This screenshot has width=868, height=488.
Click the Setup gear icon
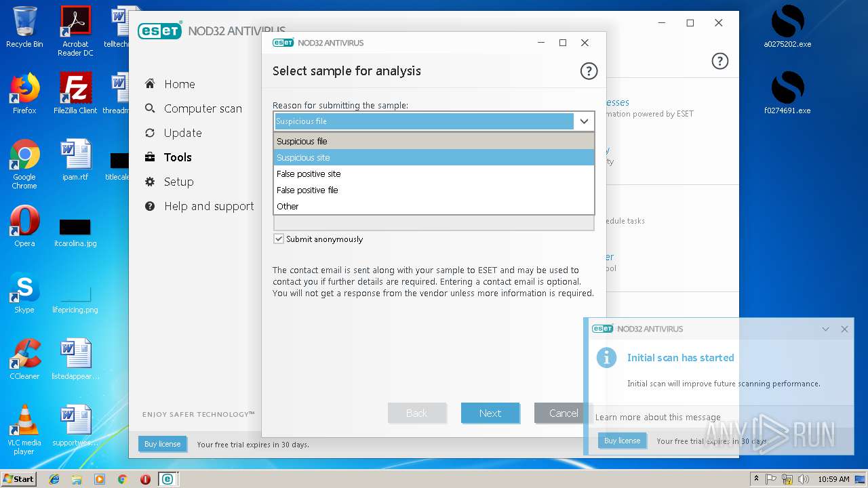(x=150, y=182)
